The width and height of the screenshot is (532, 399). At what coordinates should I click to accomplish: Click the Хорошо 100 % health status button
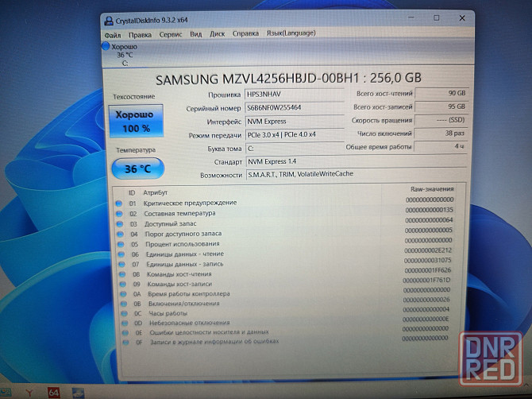click(x=136, y=122)
